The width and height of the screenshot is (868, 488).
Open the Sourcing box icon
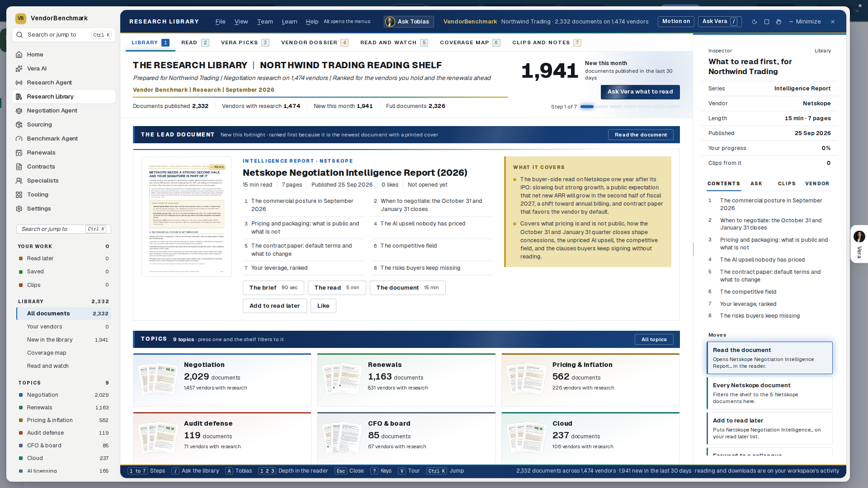(19, 125)
